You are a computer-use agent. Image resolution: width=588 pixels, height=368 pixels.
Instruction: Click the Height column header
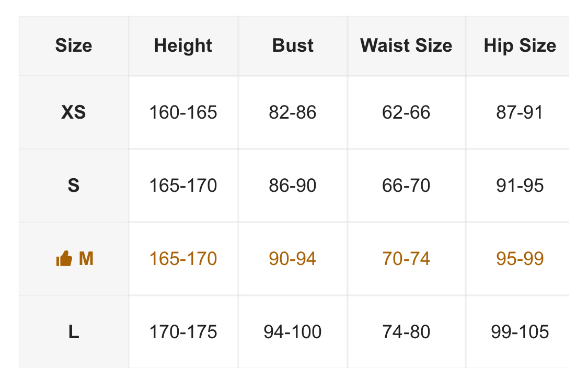tap(183, 45)
